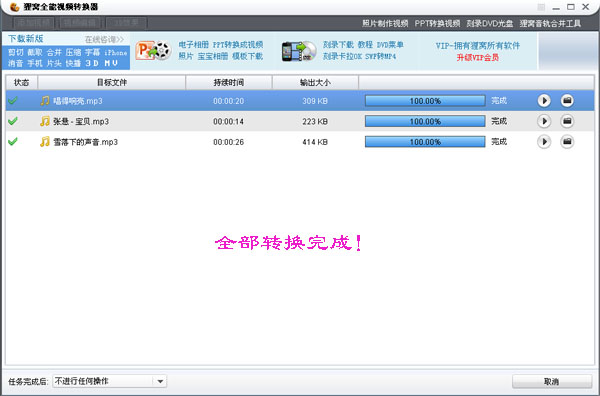Click the 剪切 link in blue panel
This screenshot has width=600, height=396.
click(x=16, y=52)
